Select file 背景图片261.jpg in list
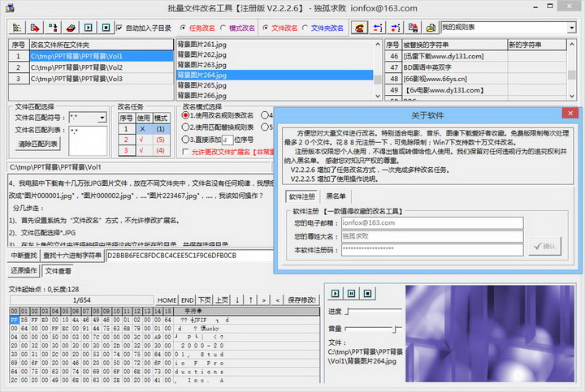585x392 pixels. pyautogui.click(x=275, y=45)
